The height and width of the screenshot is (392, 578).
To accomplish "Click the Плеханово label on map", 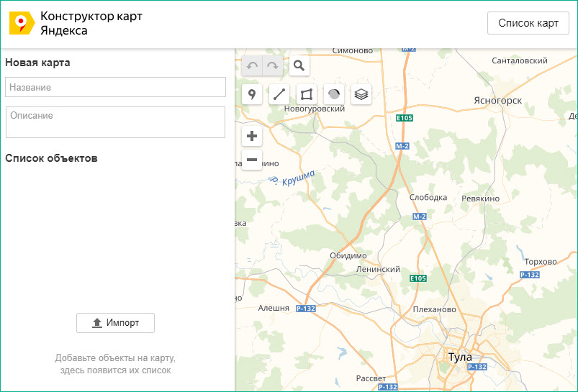I will tap(434, 309).
